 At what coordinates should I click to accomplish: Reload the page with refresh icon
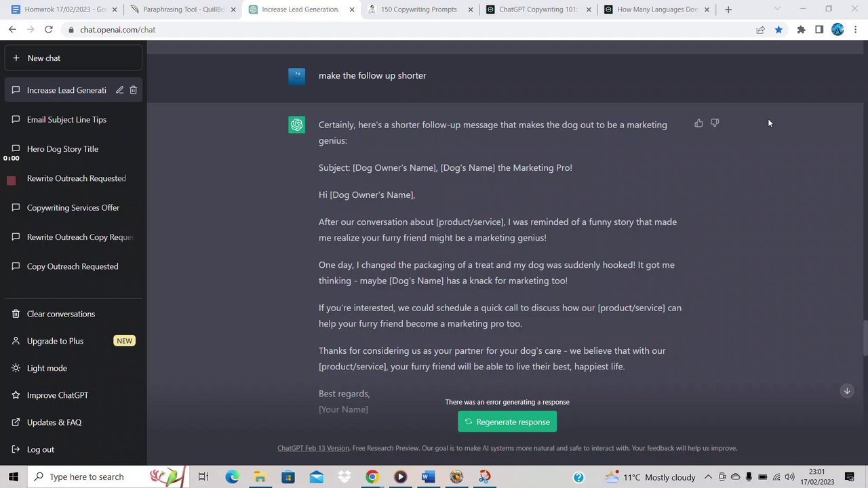(49, 30)
